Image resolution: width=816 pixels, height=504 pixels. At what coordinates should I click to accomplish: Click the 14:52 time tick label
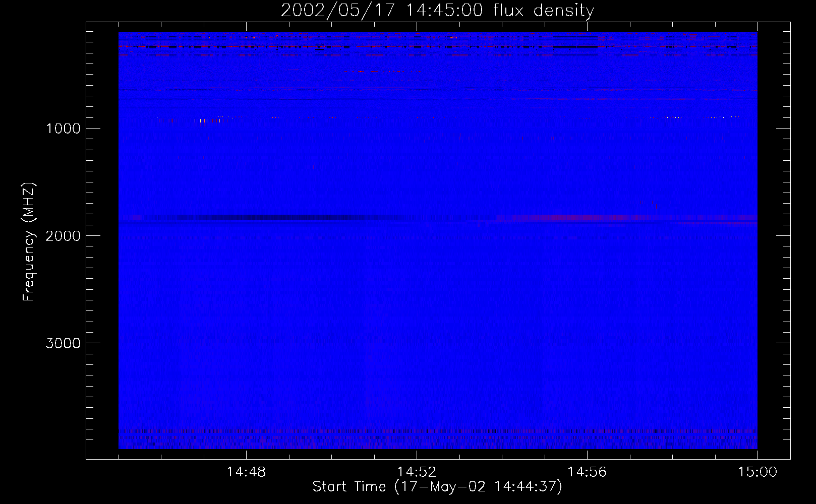tap(417, 472)
